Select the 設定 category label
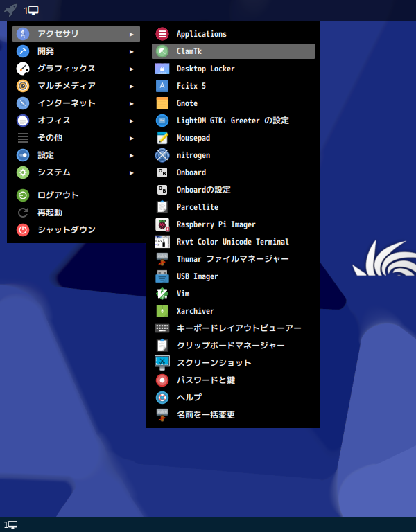The image size is (416, 532). (x=46, y=155)
